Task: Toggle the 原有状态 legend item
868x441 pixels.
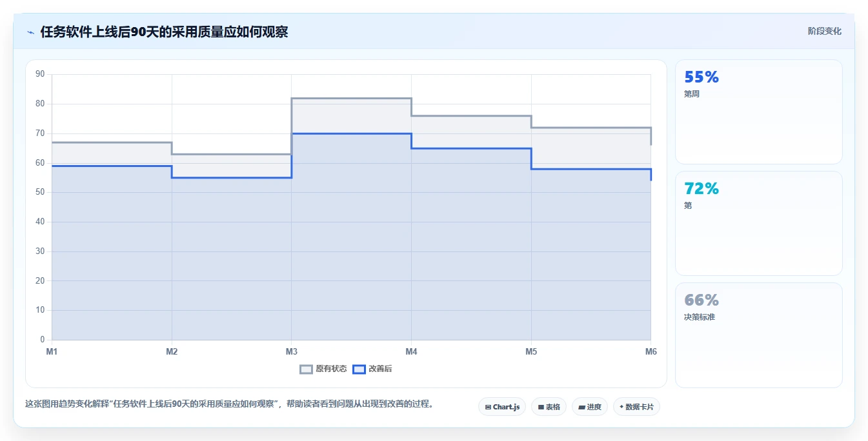Action: coord(323,369)
